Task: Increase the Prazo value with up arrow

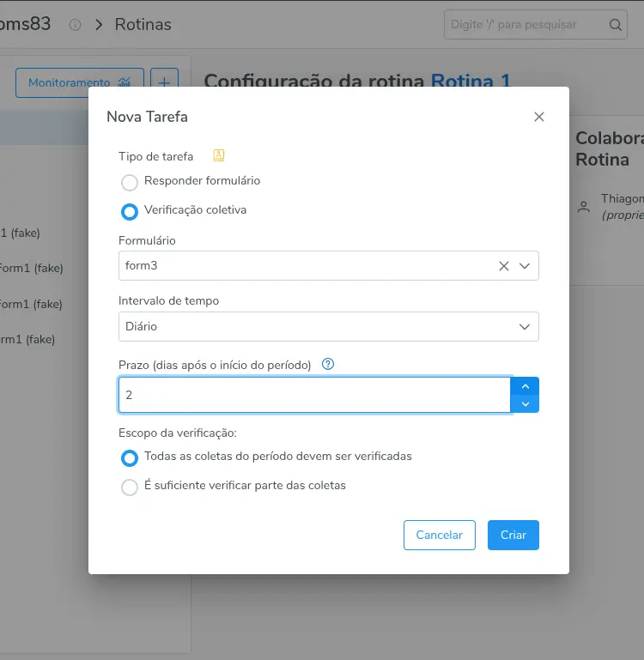Action: [525, 386]
